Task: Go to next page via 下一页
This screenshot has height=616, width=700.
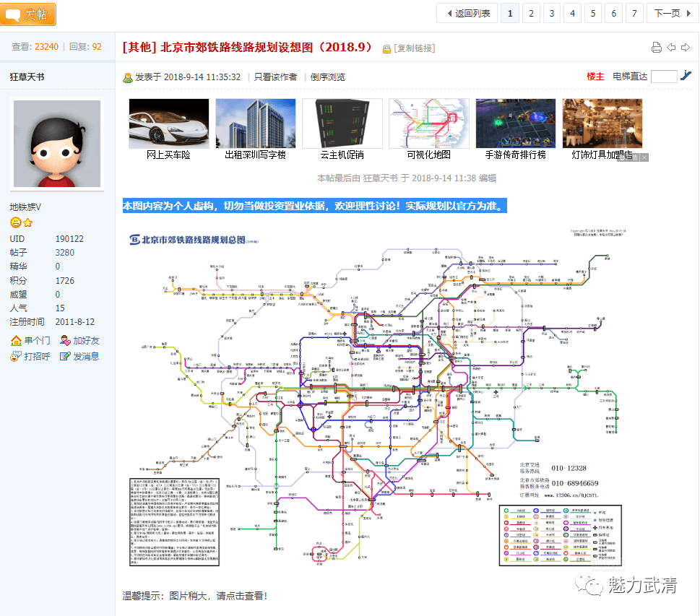Action: (x=671, y=14)
